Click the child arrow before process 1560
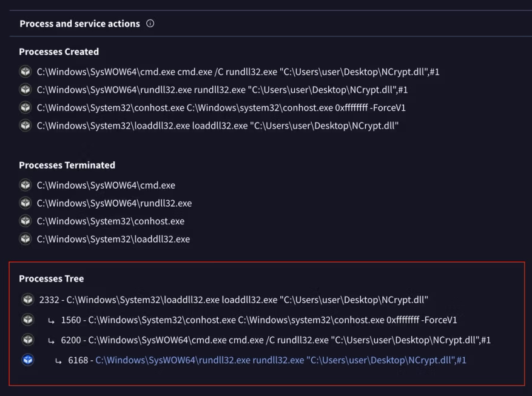 pos(52,320)
